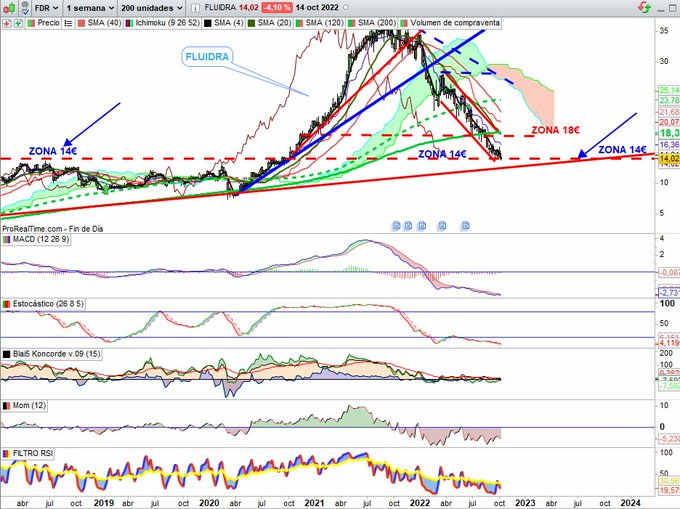Click the Ichimoku color icon

tap(129, 23)
